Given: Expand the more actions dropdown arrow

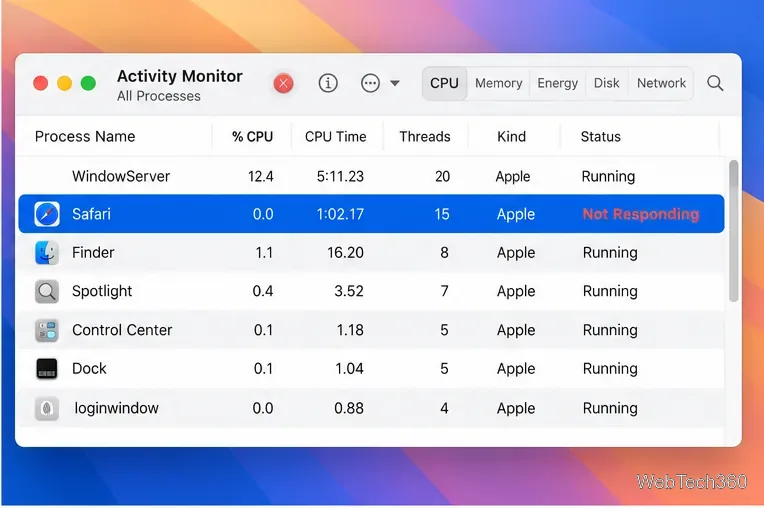Looking at the screenshot, I should point(395,83).
